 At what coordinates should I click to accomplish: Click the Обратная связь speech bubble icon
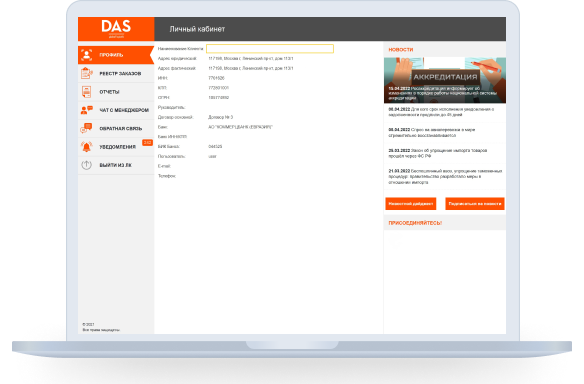tap(86, 128)
